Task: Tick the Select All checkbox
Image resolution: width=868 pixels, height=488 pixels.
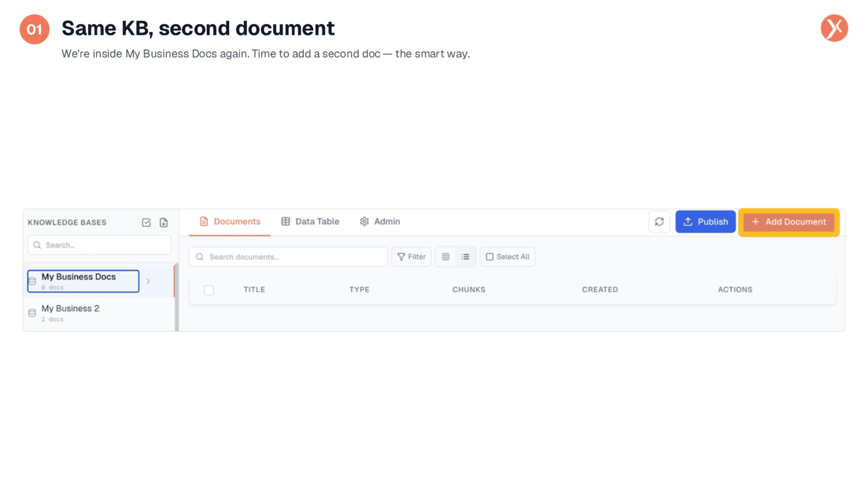Action: 489,257
